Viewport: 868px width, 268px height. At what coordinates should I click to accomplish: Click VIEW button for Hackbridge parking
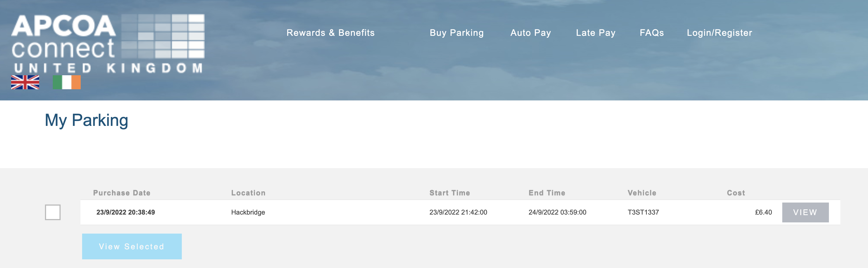[x=805, y=212]
